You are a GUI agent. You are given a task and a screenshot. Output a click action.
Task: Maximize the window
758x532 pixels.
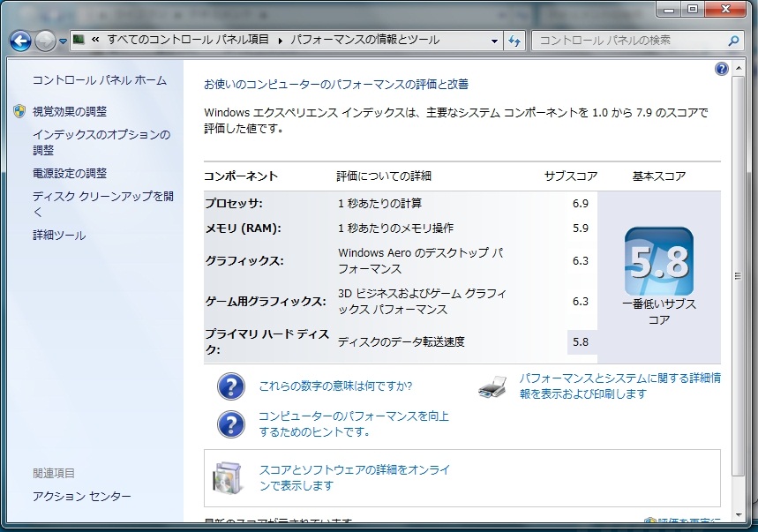coord(693,9)
